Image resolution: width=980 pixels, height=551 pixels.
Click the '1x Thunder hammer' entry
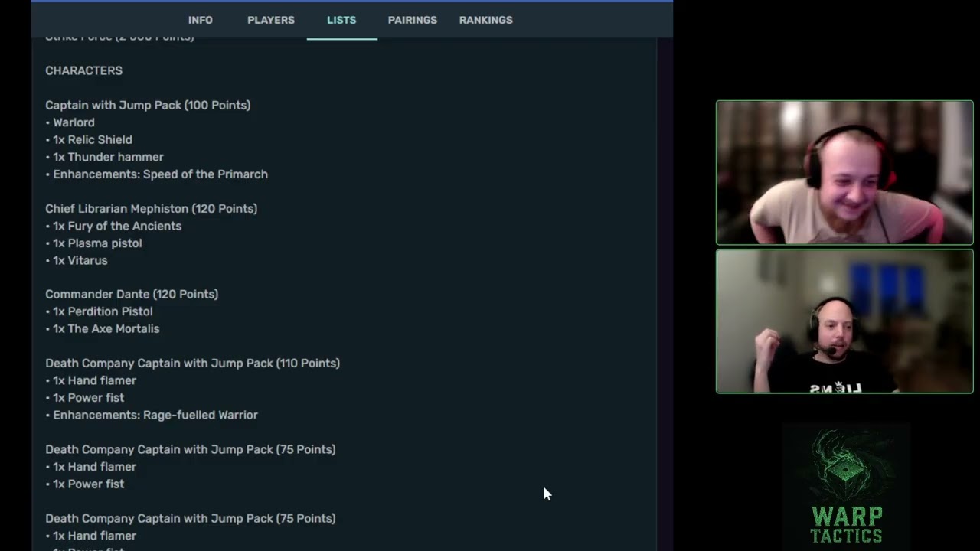tap(105, 157)
